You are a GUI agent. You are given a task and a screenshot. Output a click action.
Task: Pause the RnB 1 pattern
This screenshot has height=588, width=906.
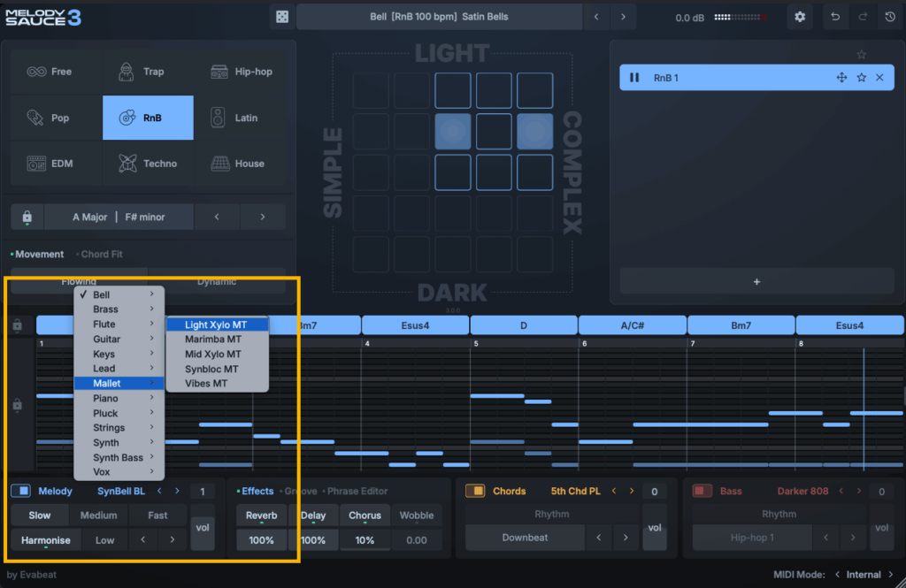click(633, 78)
